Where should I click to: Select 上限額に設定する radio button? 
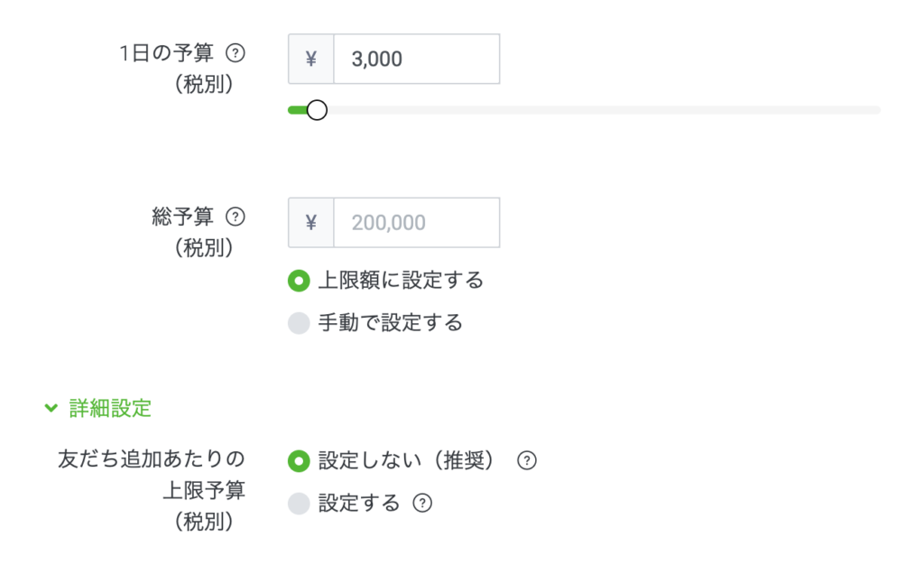click(299, 281)
